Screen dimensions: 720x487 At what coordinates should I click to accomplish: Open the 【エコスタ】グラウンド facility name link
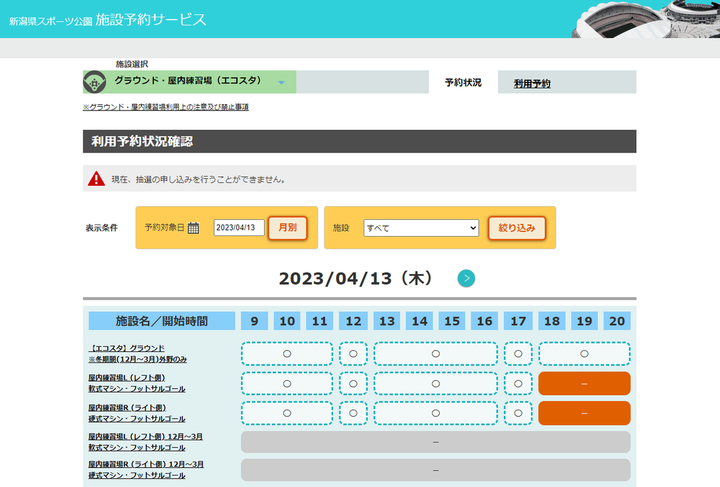127,348
